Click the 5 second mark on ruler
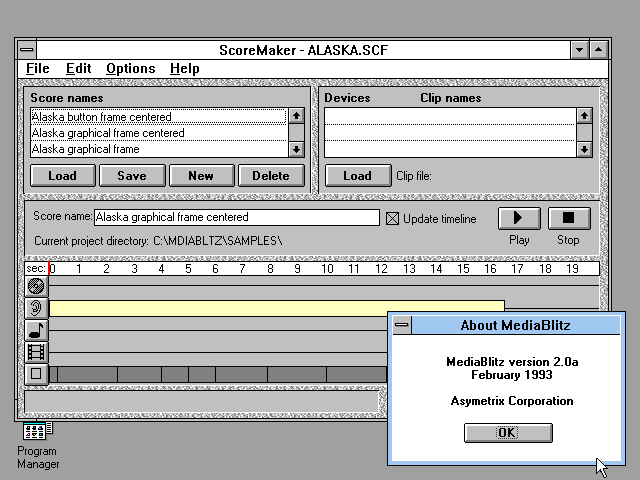The image size is (640, 480). pyautogui.click(x=188, y=269)
